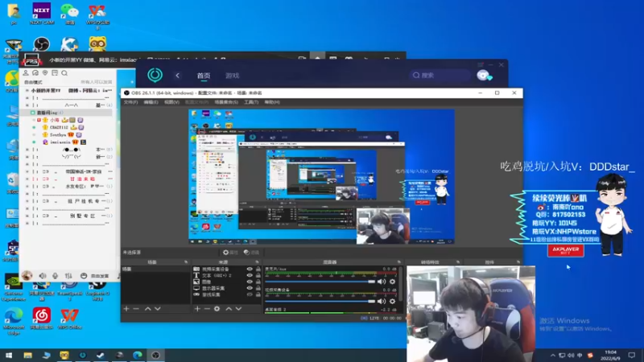
Task: Lock the 文本 (GDI+) 2 source
Action: click(x=258, y=275)
